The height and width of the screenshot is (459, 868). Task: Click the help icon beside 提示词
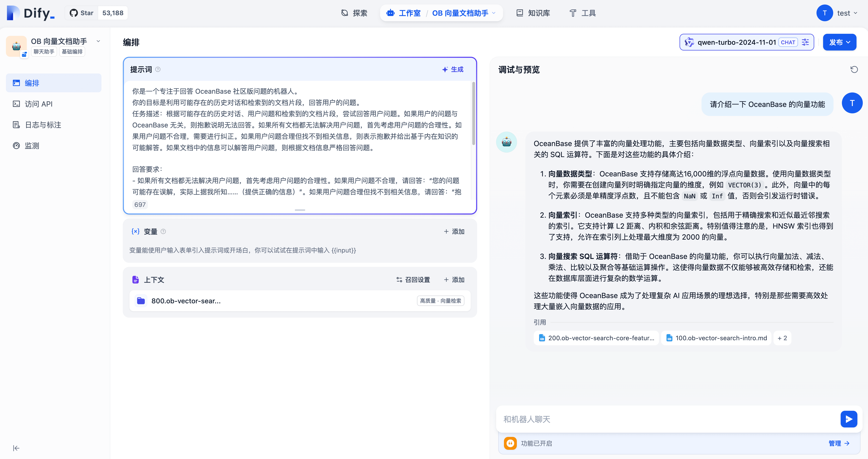[x=158, y=69]
